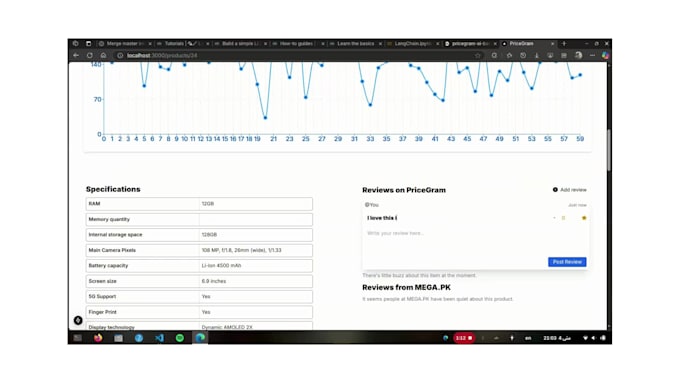Open the network icon in system tray
680x383 pixels.
tap(585, 338)
